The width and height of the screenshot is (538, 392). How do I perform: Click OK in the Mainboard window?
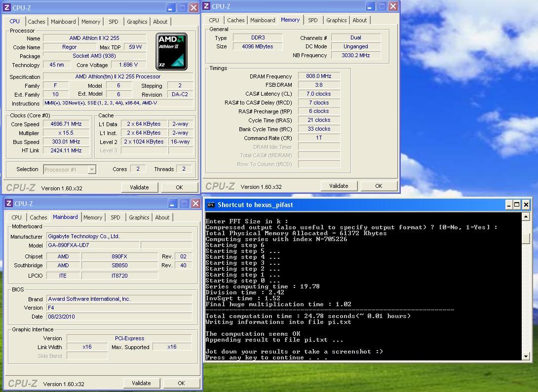coord(181,383)
